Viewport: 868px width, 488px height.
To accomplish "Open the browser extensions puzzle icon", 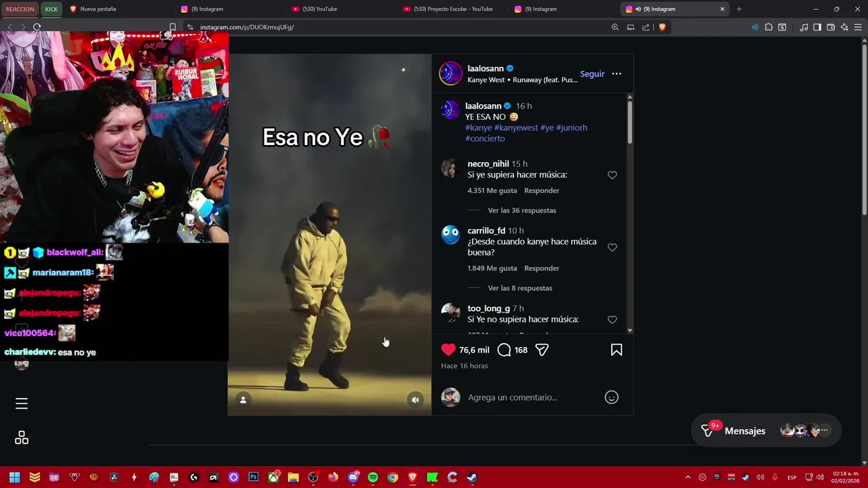I will [x=768, y=27].
